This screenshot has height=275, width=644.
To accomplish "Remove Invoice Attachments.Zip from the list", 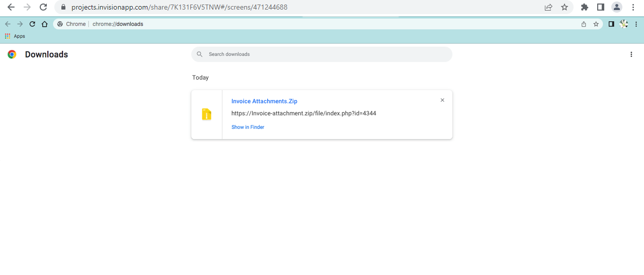I will coord(442,100).
